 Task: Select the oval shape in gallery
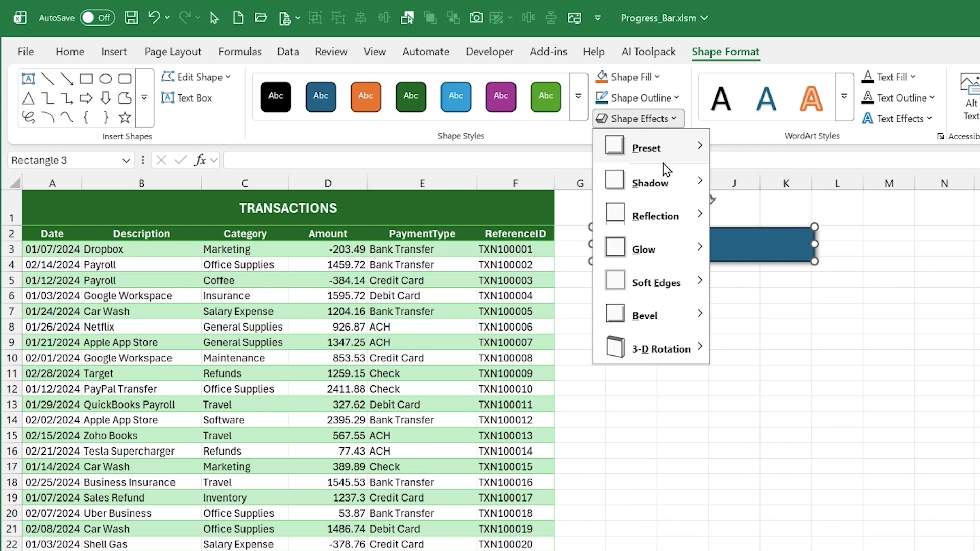[x=106, y=79]
